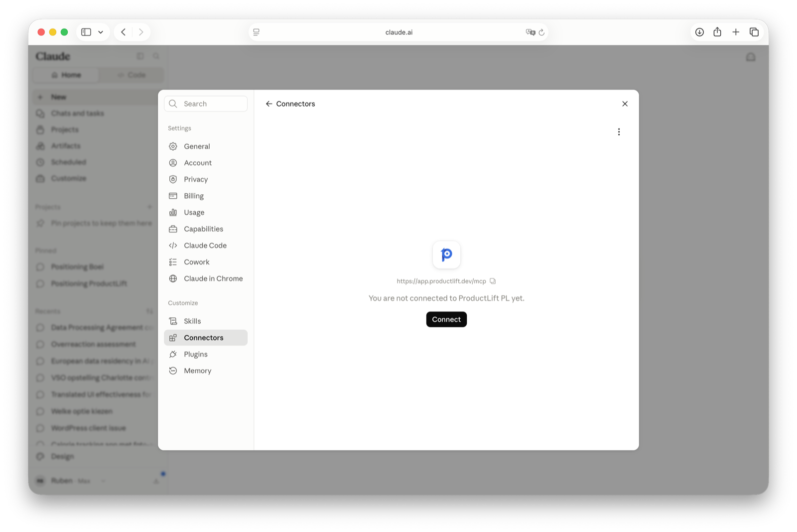Open General settings
The height and width of the screenshot is (532, 797).
[x=206, y=146]
